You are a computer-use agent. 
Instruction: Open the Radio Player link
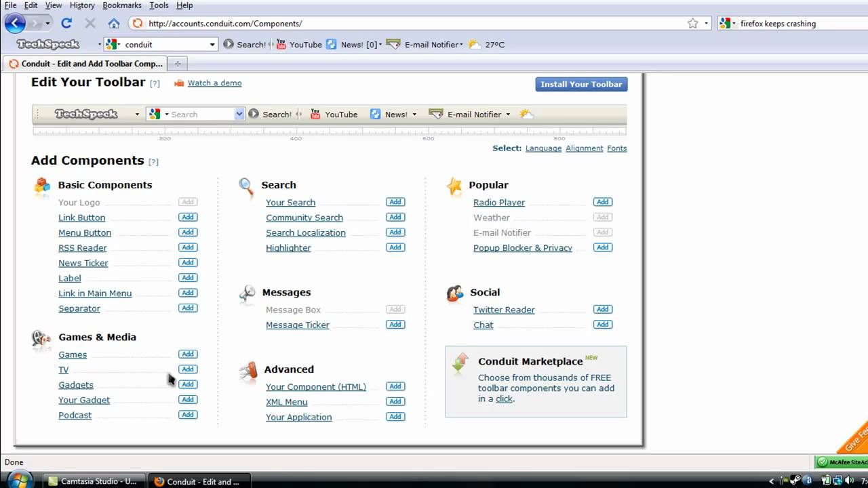pos(499,202)
